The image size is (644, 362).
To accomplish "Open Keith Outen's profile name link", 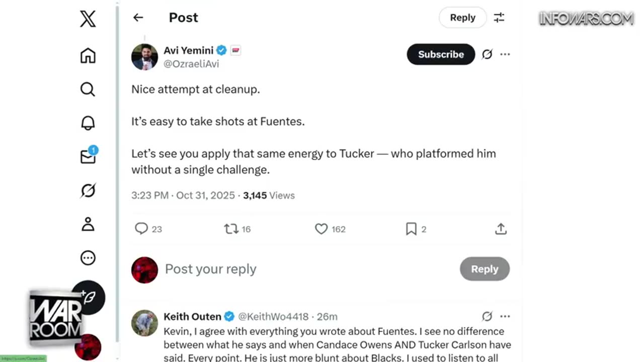I will click(192, 316).
